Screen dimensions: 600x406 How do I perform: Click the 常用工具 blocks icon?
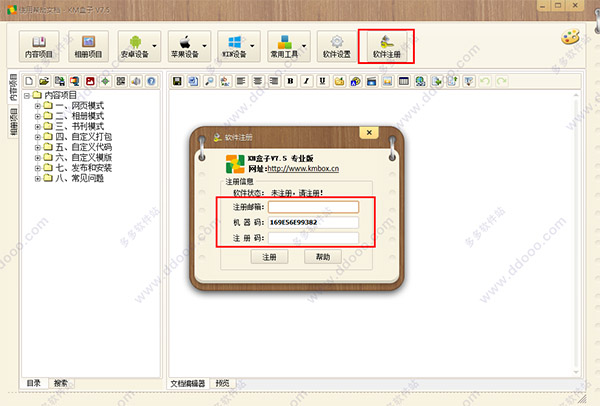284,42
